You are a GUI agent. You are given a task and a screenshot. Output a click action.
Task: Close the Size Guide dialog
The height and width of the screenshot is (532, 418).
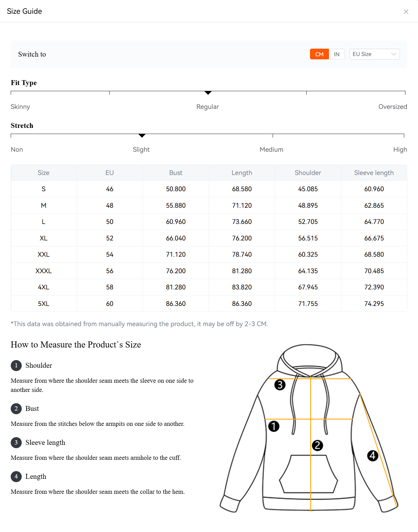[406, 12]
